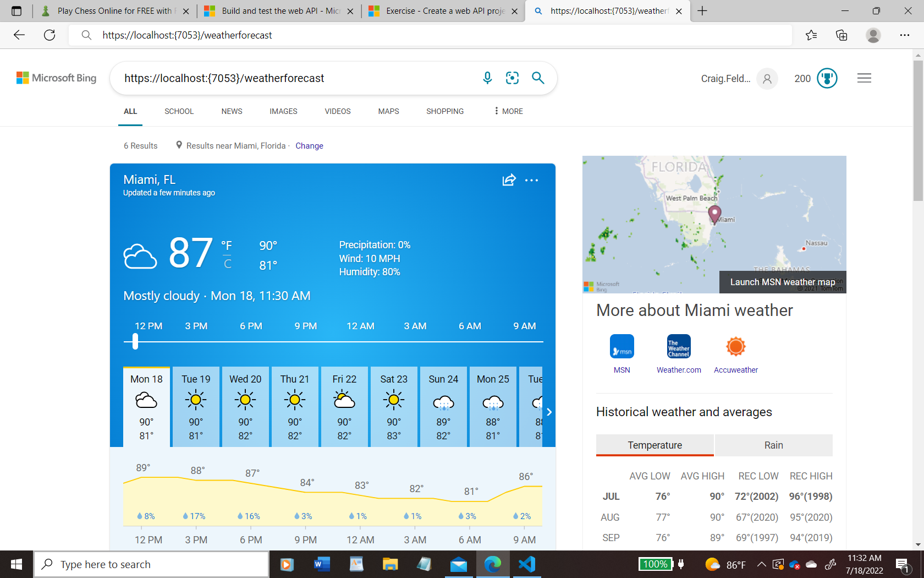This screenshot has height=578, width=924.
Task: Open Accuweather text link
Action: 736,370
